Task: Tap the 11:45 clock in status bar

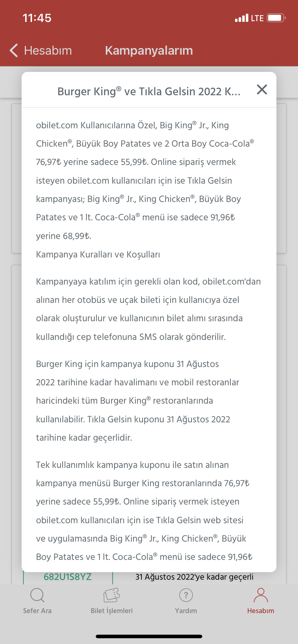Action: click(37, 18)
